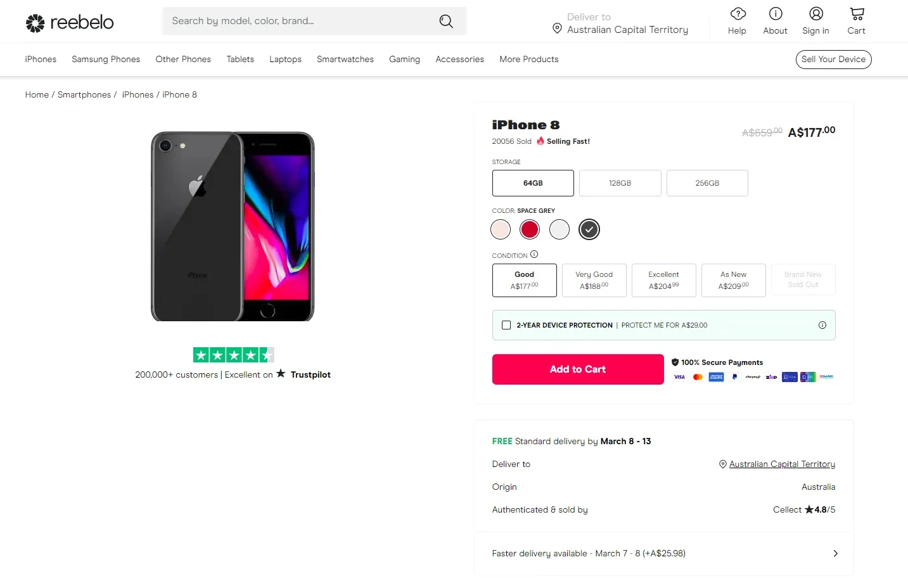
Task: Click the Sell Your Device button
Action: tap(833, 59)
